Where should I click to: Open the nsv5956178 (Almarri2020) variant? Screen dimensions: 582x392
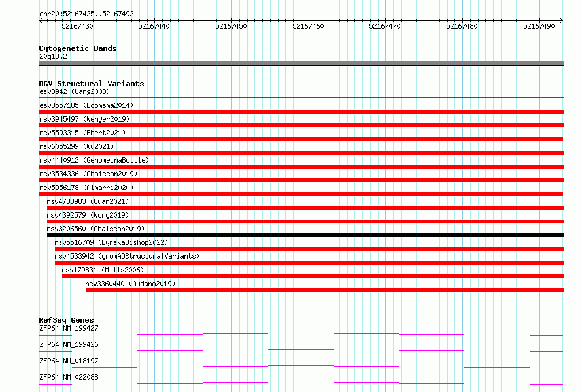click(x=86, y=188)
